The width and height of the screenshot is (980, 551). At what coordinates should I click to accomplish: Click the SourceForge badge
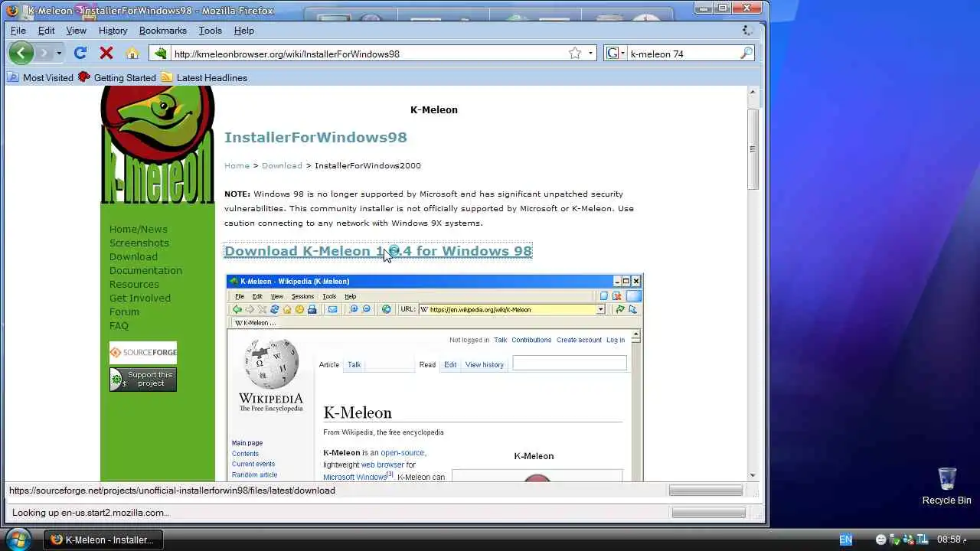tap(143, 353)
